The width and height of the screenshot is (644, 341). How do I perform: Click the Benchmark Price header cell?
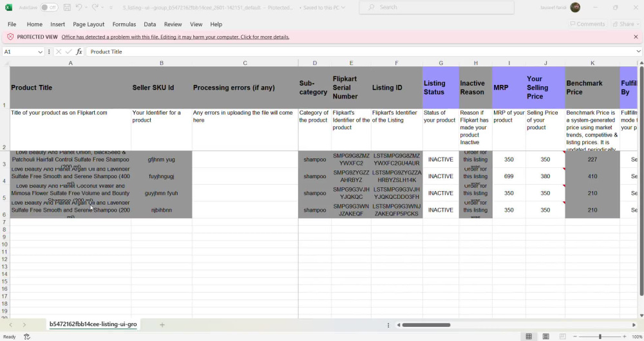tap(592, 88)
